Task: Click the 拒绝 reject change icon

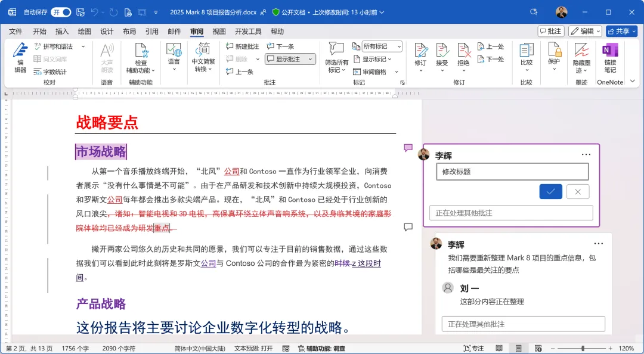Action: pos(464,51)
